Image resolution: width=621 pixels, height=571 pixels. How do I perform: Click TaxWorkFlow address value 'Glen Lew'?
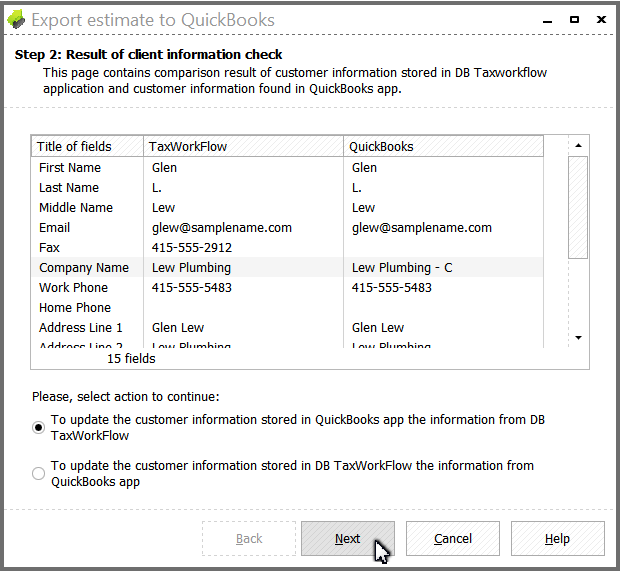pos(178,327)
